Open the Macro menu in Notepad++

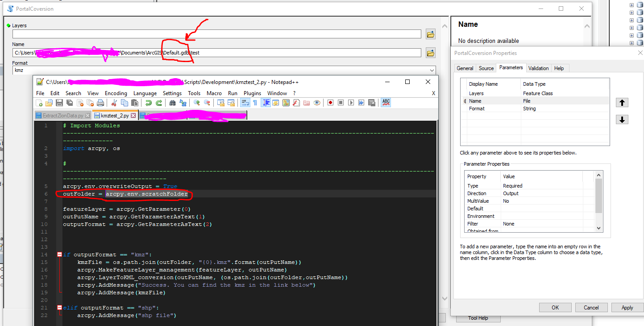[214, 93]
